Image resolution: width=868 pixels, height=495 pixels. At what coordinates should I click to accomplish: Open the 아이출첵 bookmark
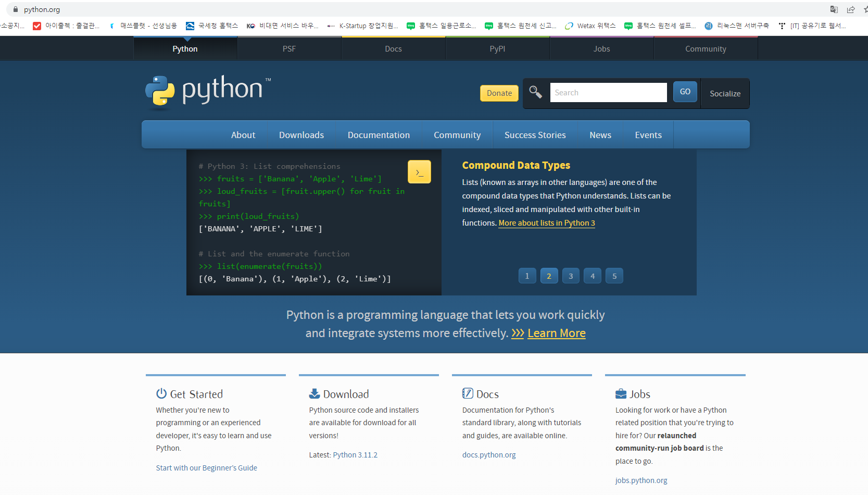coord(66,26)
